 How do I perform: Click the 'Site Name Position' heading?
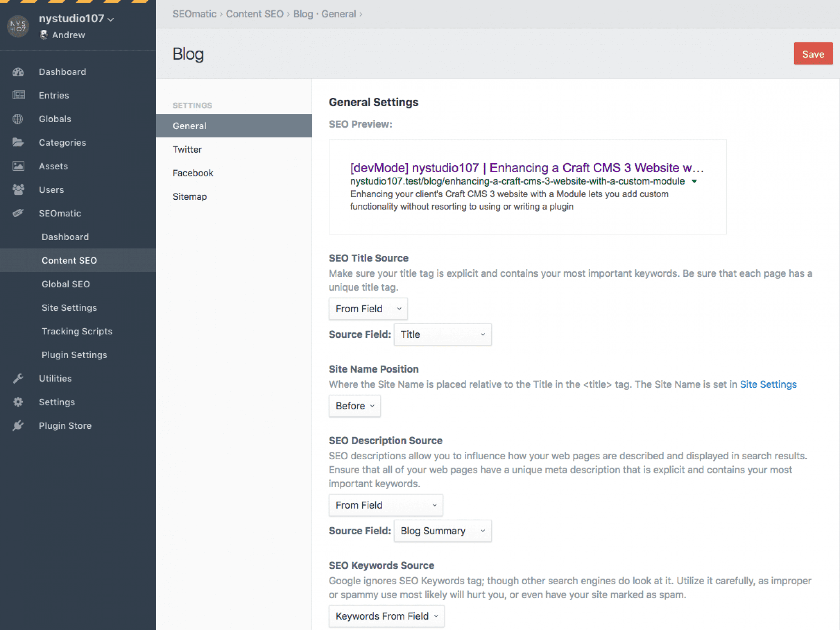(x=373, y=369)
